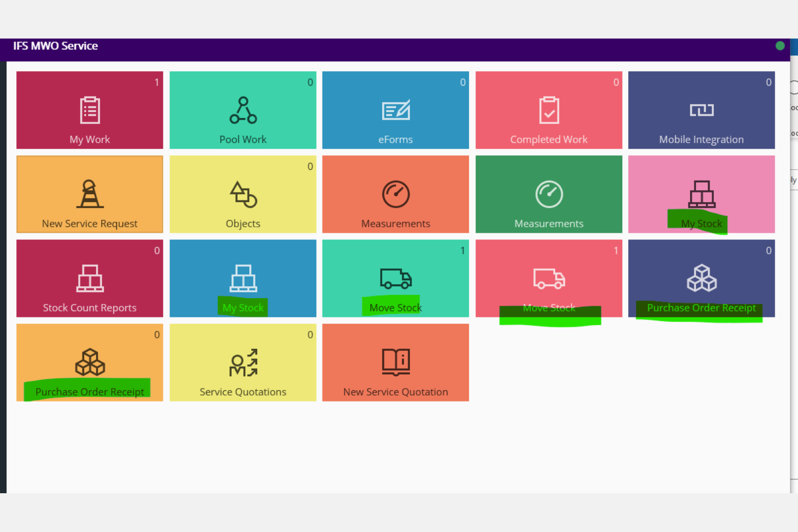798x532 pixels.
Task: Click the orange Measurements gauge tile
Action: click(x=395, y=195)
